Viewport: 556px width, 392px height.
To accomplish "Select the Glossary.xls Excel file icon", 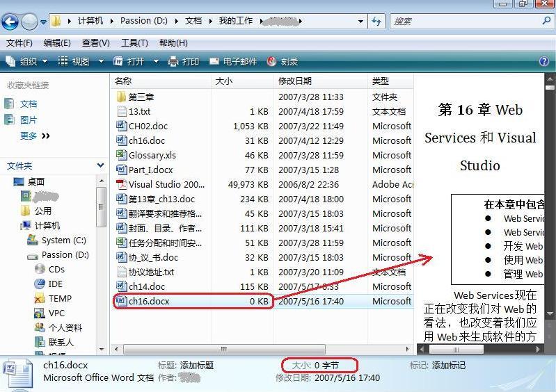I will click(121, 155).
